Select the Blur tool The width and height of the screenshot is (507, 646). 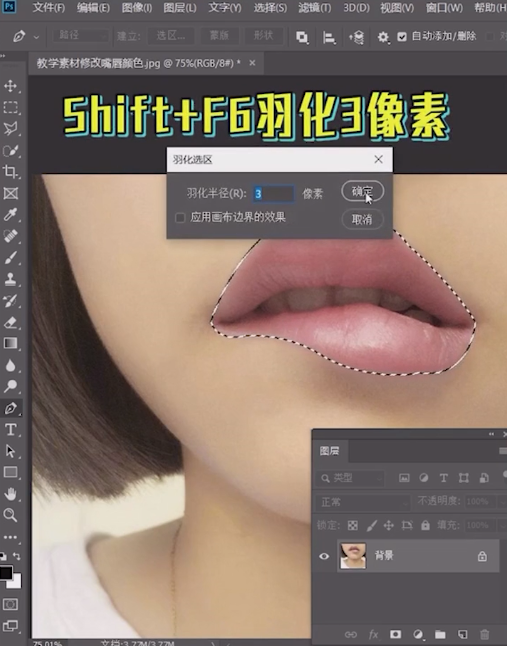pos(11,365)
